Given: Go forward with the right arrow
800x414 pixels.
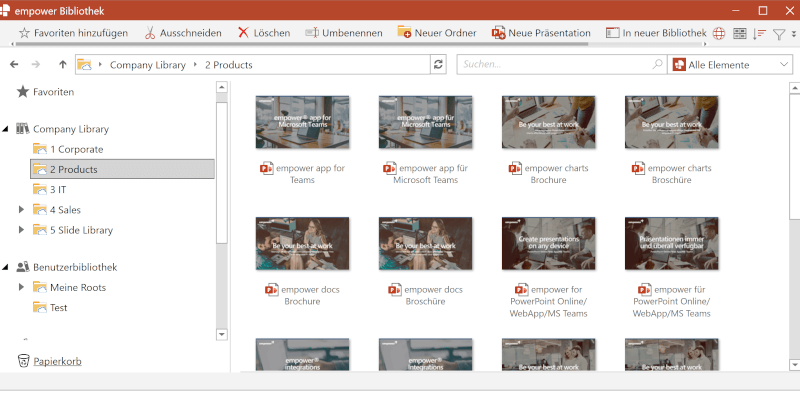Looking at the screenshot, I should point(36,64).
